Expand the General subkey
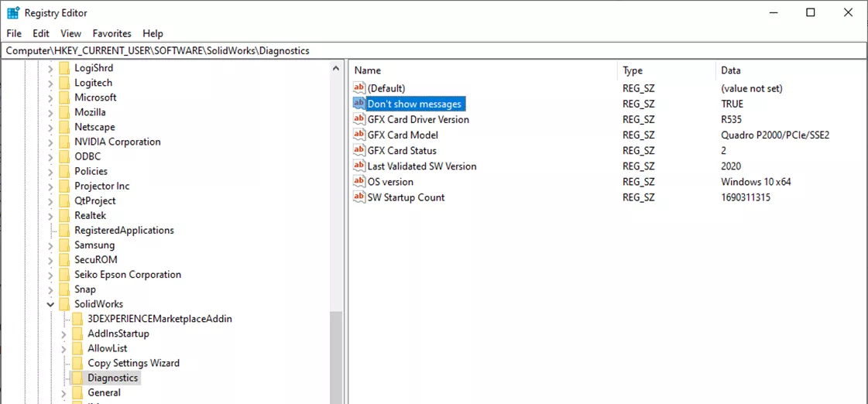The width and height of the screenshot is (868, 404). click(x=63, y=393)
